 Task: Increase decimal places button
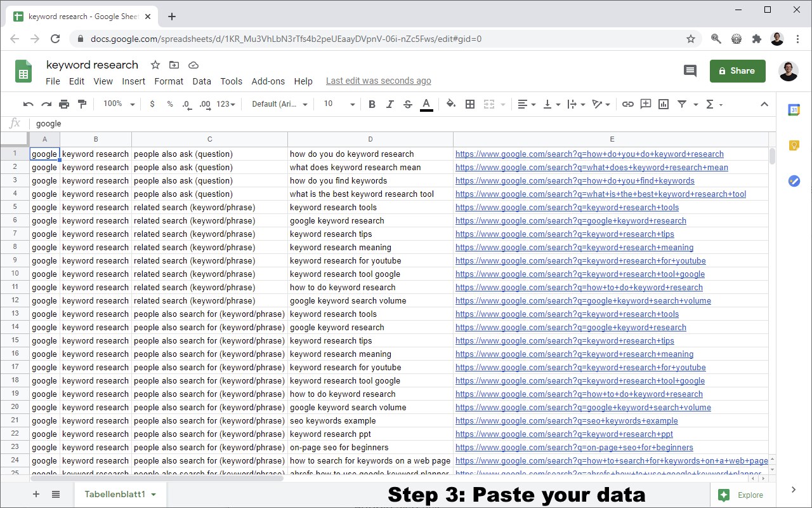point(204,104)
